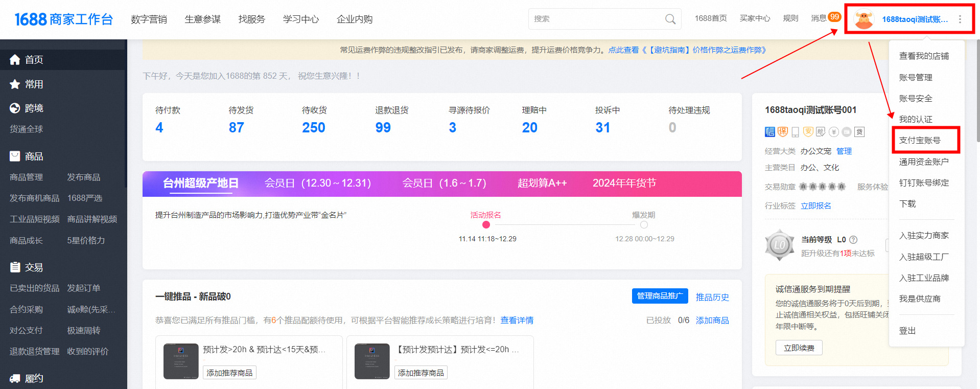Click the truck icon beside 履约

15,379
